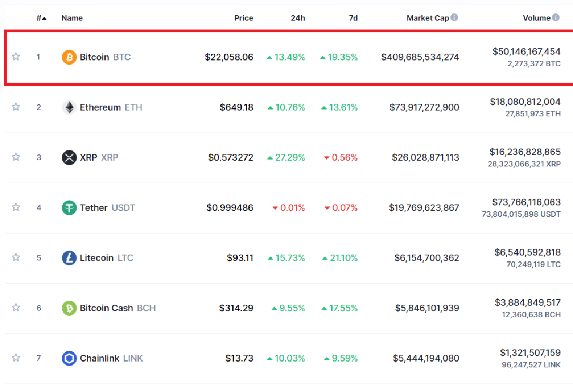The image size is (573, 392).
Task: Open the blue Chainlink hexagon logo icon
Action: tap(69, 358)
